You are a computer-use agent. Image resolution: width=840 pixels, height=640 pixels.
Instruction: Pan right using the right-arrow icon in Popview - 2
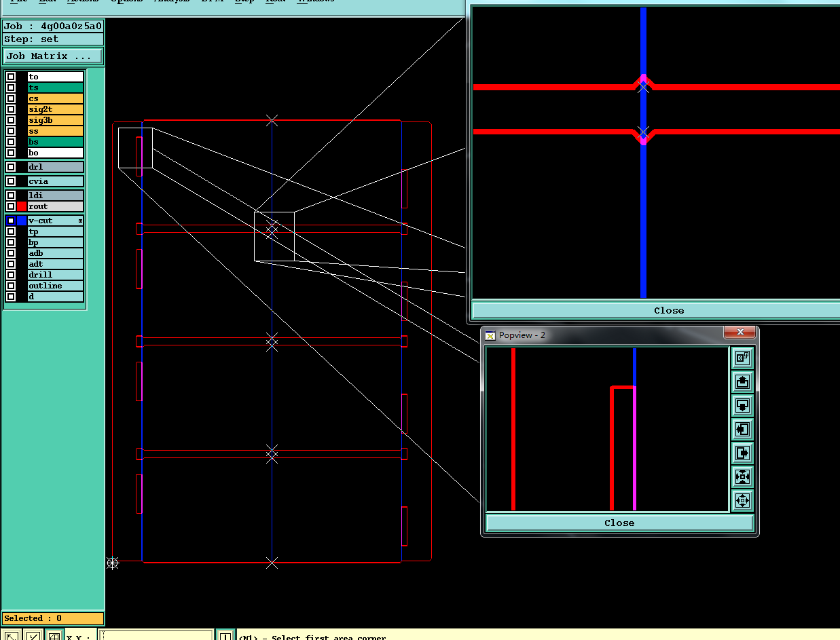pos(742,453)
